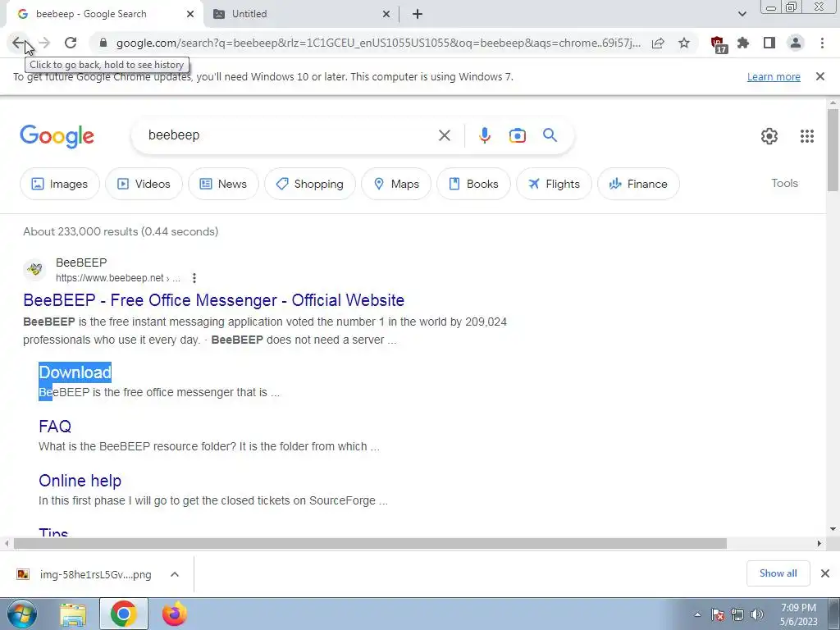Viewport: 840px width, 630px height.
Task: Expand options for downloaded png file
Action: coord(174,574)
